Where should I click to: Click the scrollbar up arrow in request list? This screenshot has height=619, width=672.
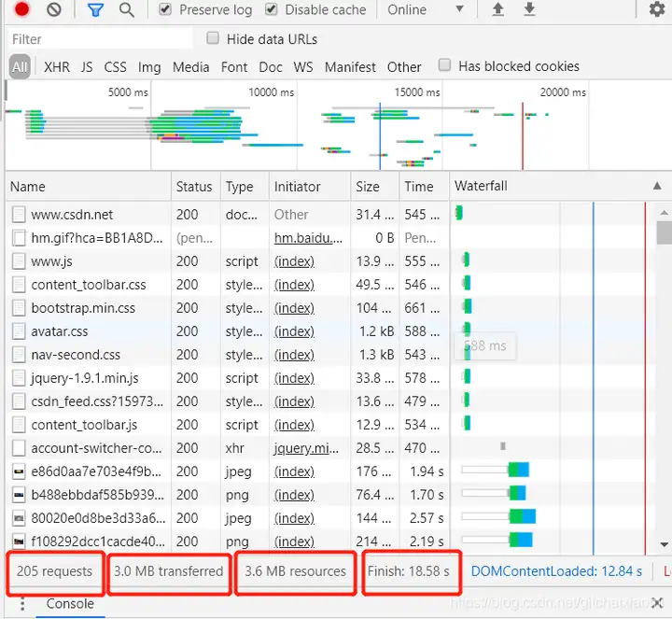pos(664,212)
